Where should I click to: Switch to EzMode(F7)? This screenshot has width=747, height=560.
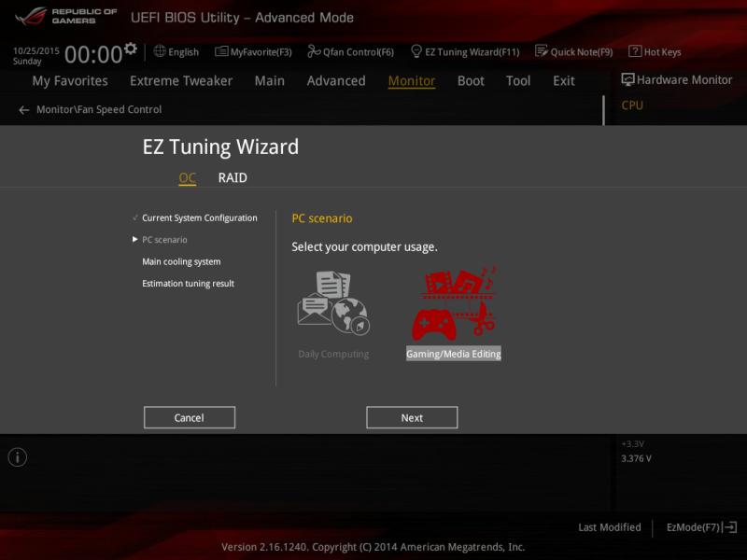pyautogui.click(x=701, y=527)
